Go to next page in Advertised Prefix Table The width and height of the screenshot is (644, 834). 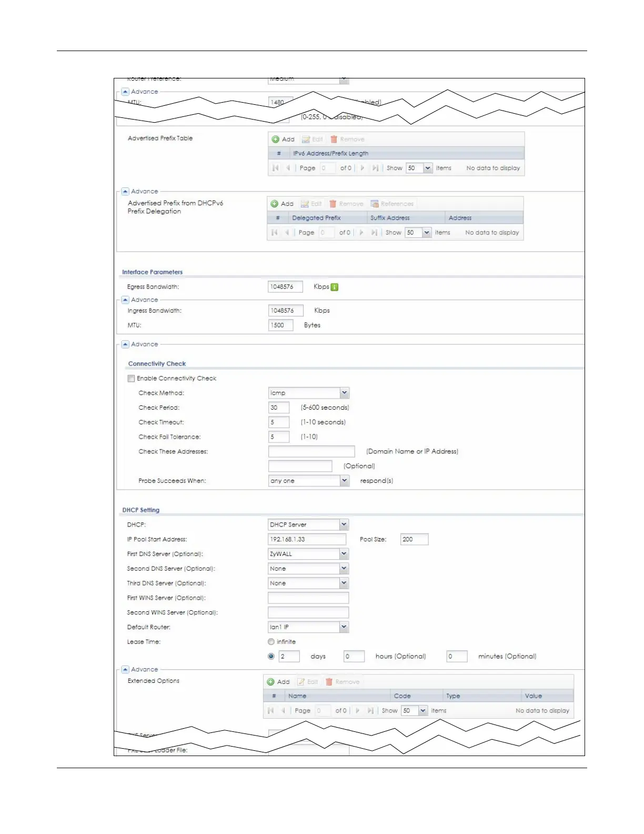[363, 168]
